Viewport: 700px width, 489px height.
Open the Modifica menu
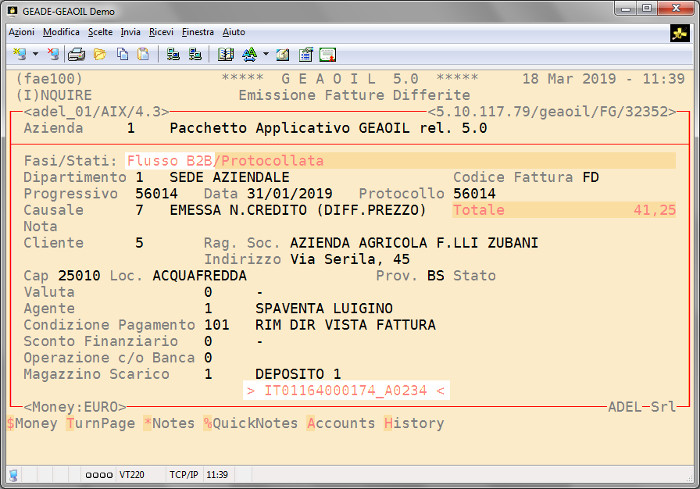coord(61,32)
